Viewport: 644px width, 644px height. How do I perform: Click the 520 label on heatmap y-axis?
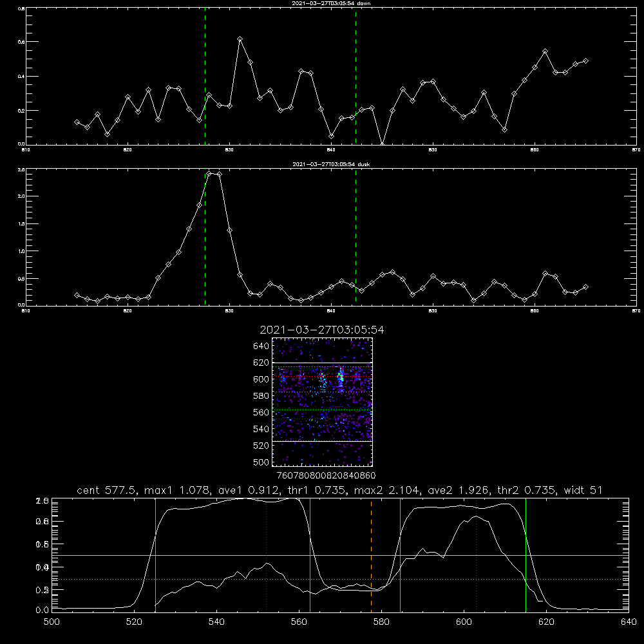click(261, 446)
